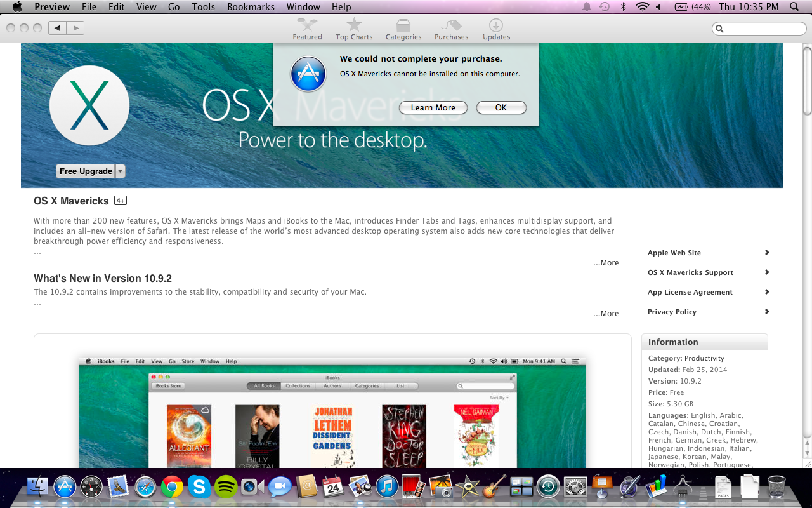Open the Window menu
Image resolution: width=812 pixels, height=508 pixels.
[x=303, y=7]
